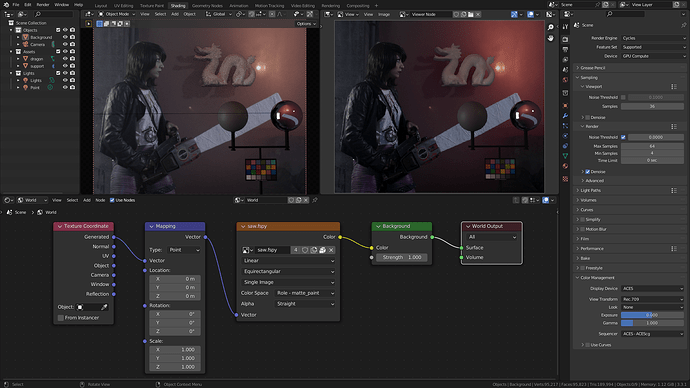
Task: Open the Device GPU Compute dropdown
Action: (653, 56)
